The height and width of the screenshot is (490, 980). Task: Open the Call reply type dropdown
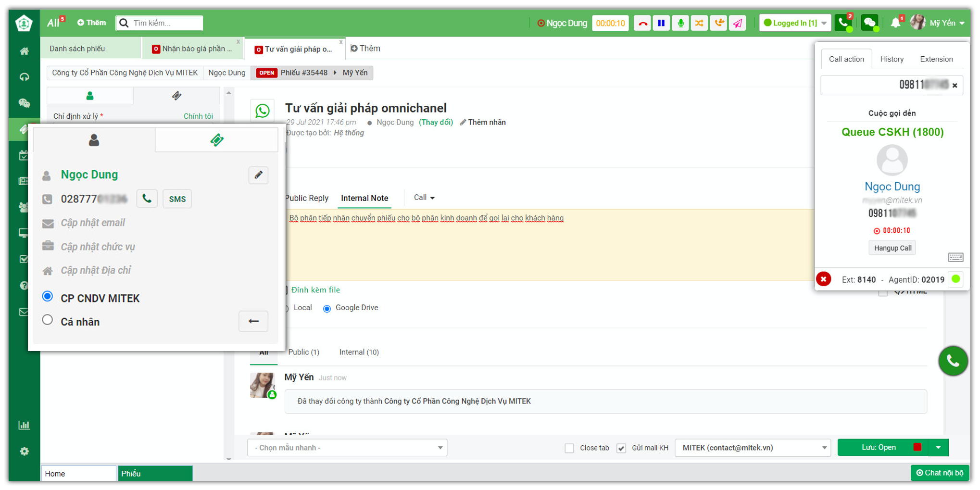coord(424,198)
